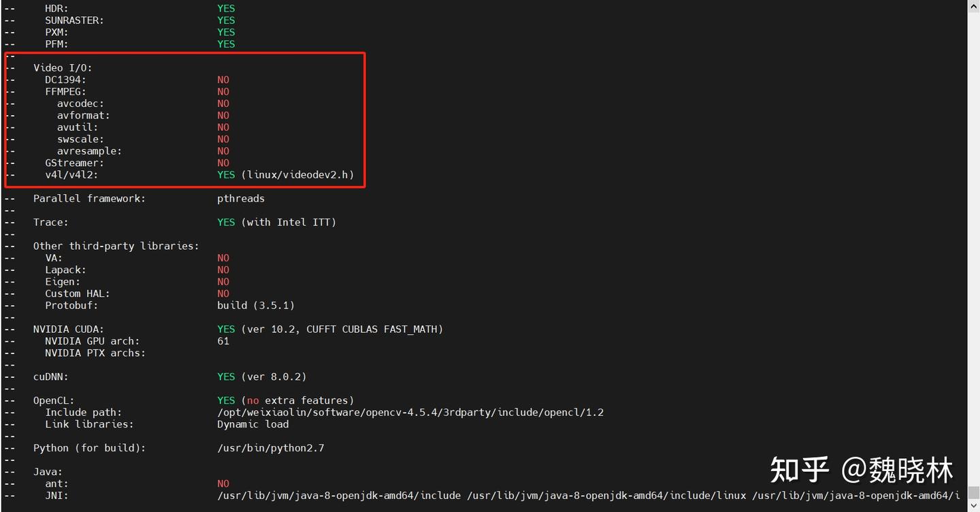Click the JNI include path line
This screenshot has width=980, height=512.
click(x=589, y=496)
